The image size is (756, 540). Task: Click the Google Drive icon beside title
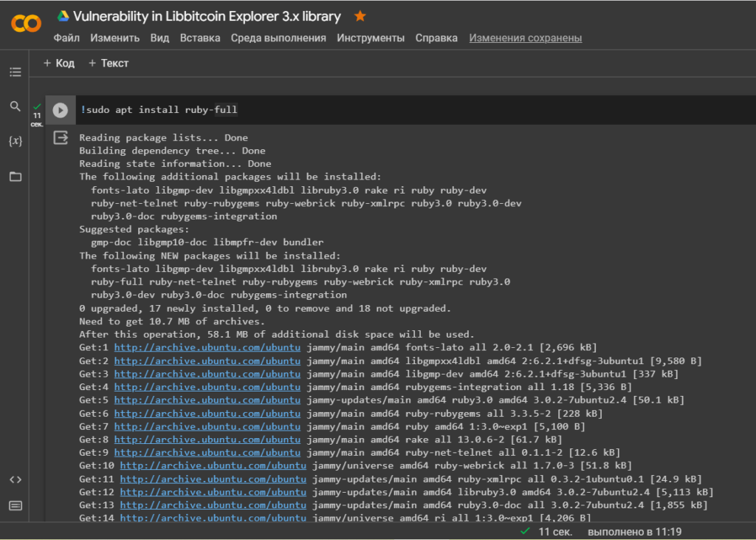[x=63, y=16]
